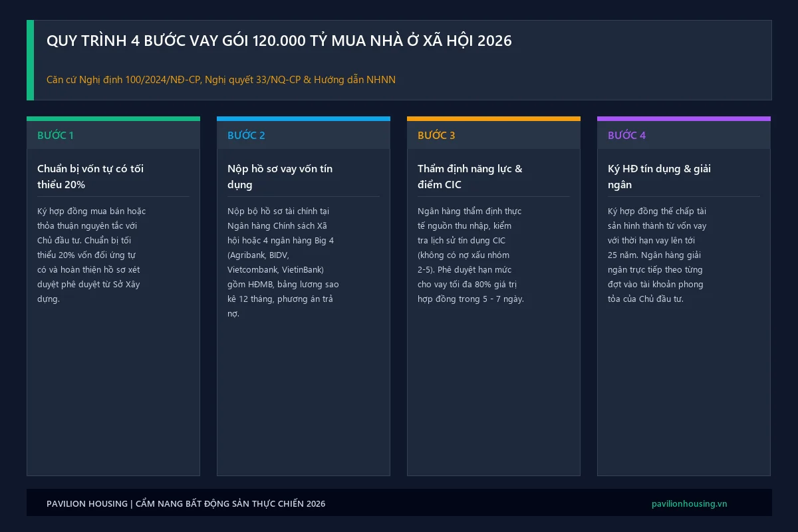Click the 'BƯỚC 1' header label
Screen dimensions: 798x532
tap(55, 135)
